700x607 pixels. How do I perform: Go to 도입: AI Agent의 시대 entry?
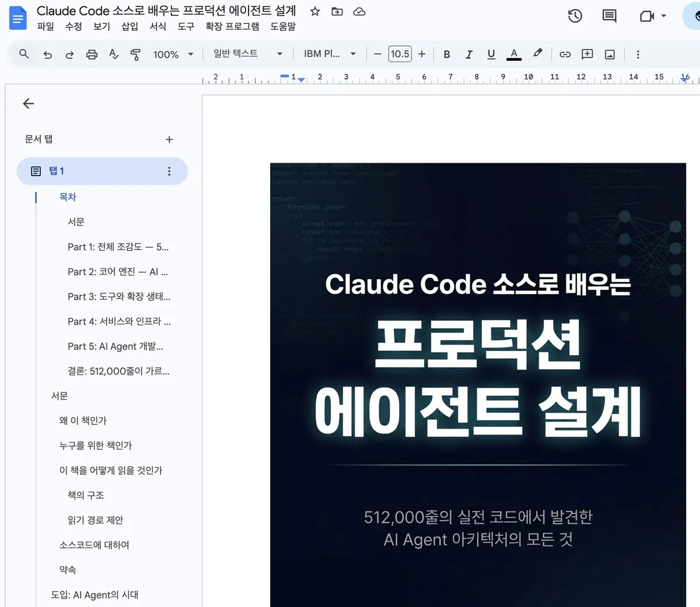[x=94, y=595]
